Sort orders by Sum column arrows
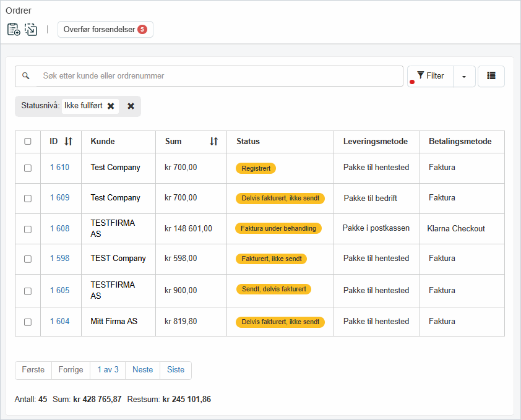 pyautogui.click(x=213, y=142)
